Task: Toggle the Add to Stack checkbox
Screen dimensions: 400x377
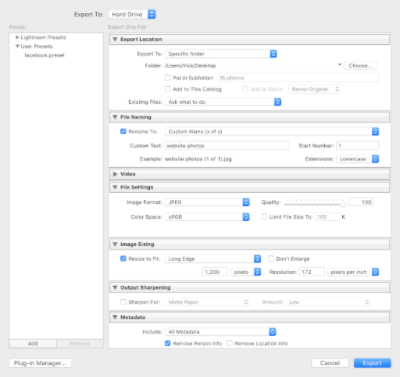Action: click(x=246, y=89)
